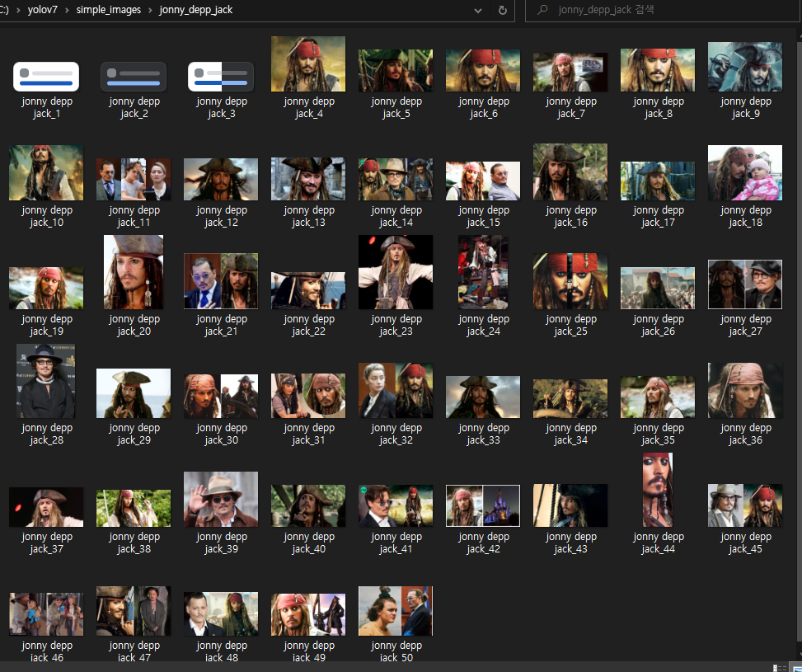Navigate to the yolov7 breadcrumb folder
The image size is (802, 672).
point(43,10)
